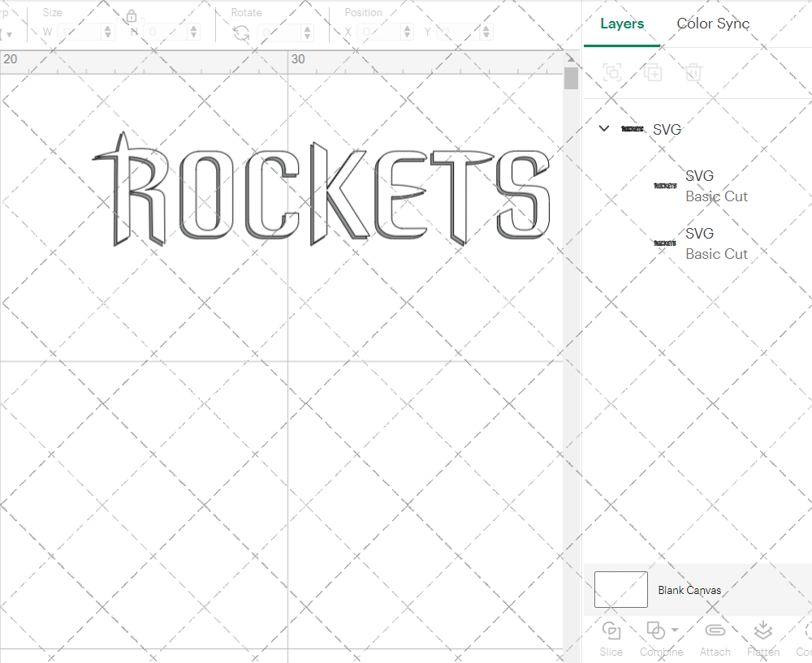This screenshot has height=663, width=812.
Task: Click the Delete layer trash icon
Action: [x=693, y=72]
